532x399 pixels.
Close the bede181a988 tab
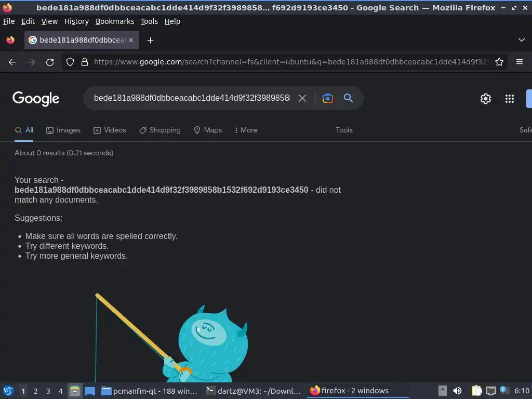[x=131, y=40]
